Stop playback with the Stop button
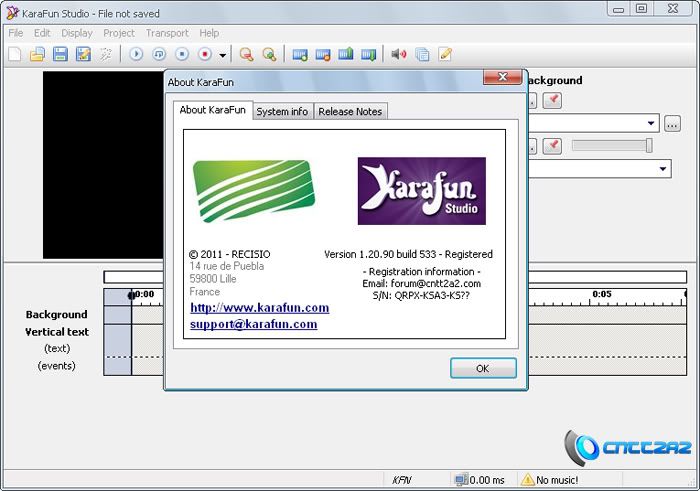This screenshot has height=491, width=700. [182, 54]
